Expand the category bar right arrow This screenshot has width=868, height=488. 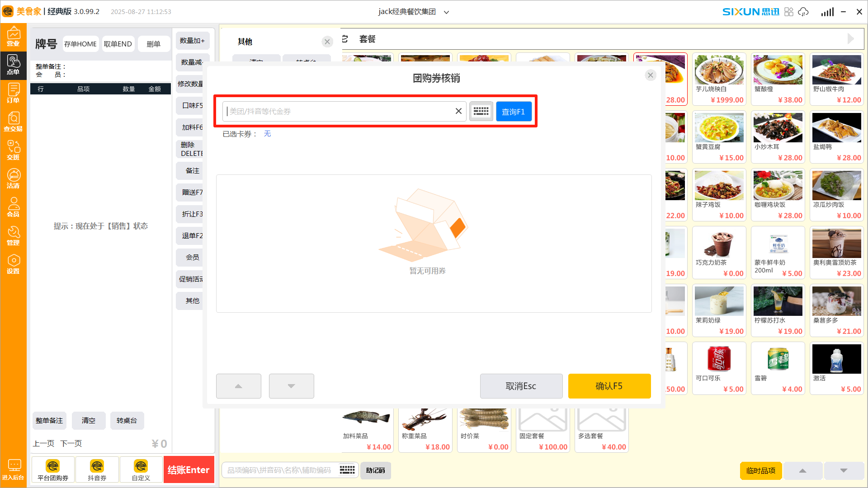pyautogui.click(x=850, y=39)
